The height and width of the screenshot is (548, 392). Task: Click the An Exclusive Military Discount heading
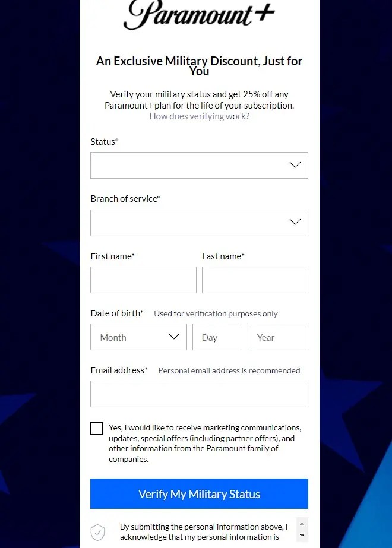(x=199, y=65)
